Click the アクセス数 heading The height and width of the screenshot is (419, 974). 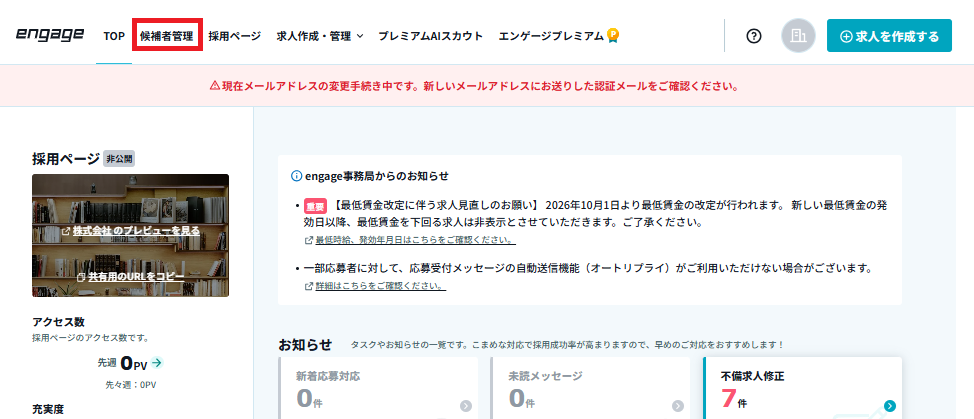[x=58, y=322]
